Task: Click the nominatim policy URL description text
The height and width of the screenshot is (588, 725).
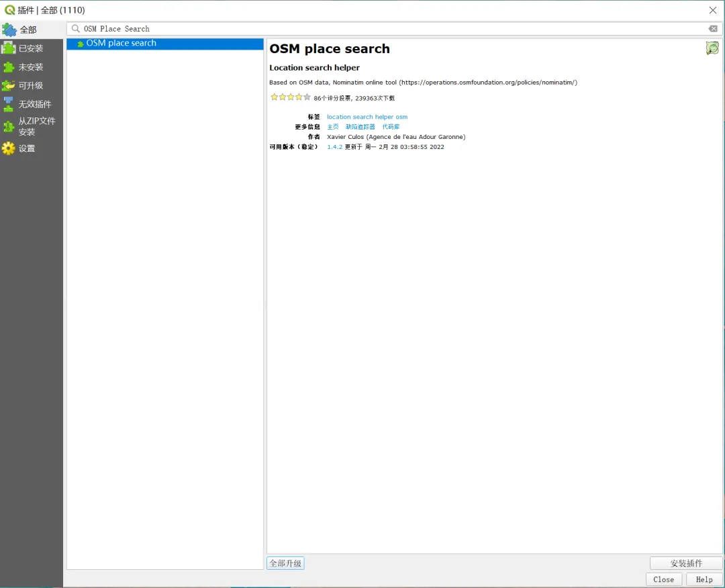Action: pos(423,83)
